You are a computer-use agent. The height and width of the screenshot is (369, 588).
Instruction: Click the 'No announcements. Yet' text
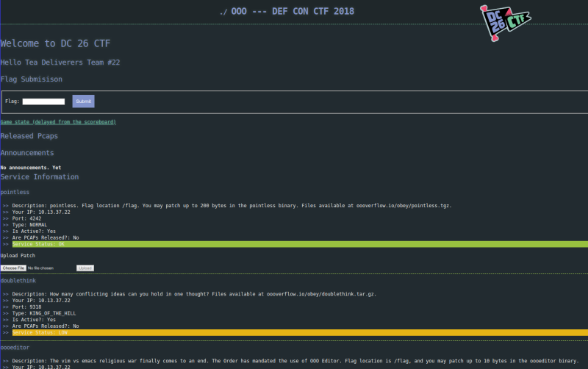[x=31, y=168]
